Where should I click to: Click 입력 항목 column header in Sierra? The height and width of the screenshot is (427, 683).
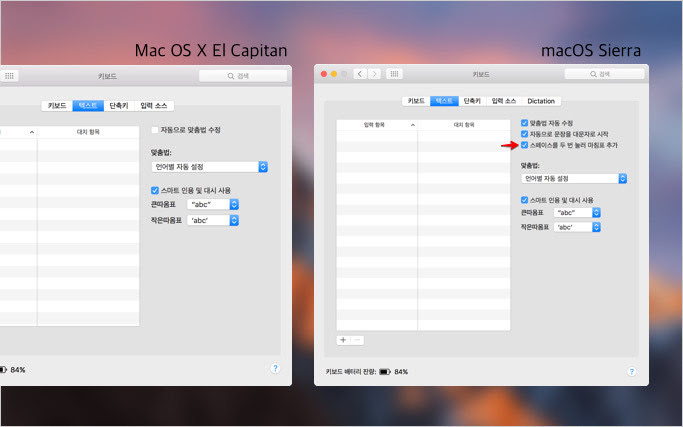[377, 125]
